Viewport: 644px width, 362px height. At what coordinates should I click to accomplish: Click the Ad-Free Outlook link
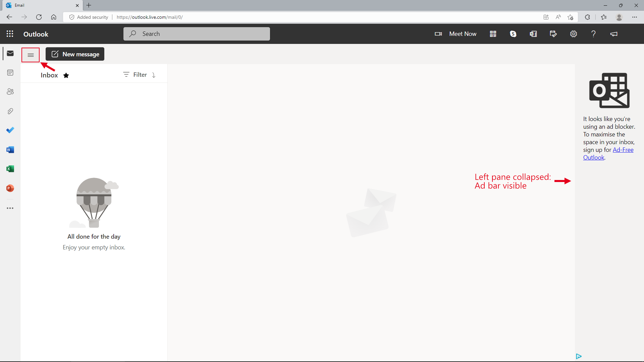(623, 149)
